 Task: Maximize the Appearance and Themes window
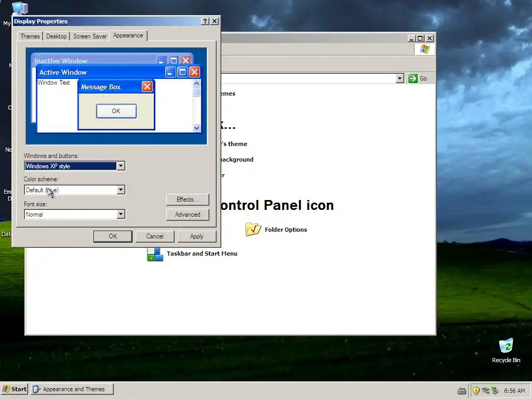coord(420,38)
